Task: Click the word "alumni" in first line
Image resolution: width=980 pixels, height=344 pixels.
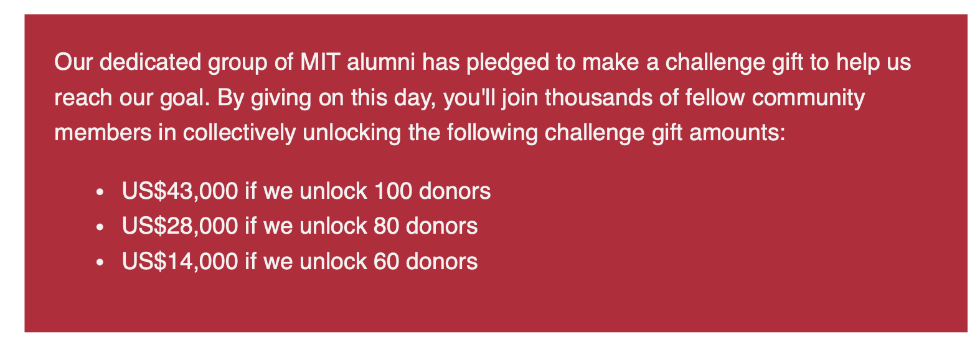Action: click(x=382, y=62)
